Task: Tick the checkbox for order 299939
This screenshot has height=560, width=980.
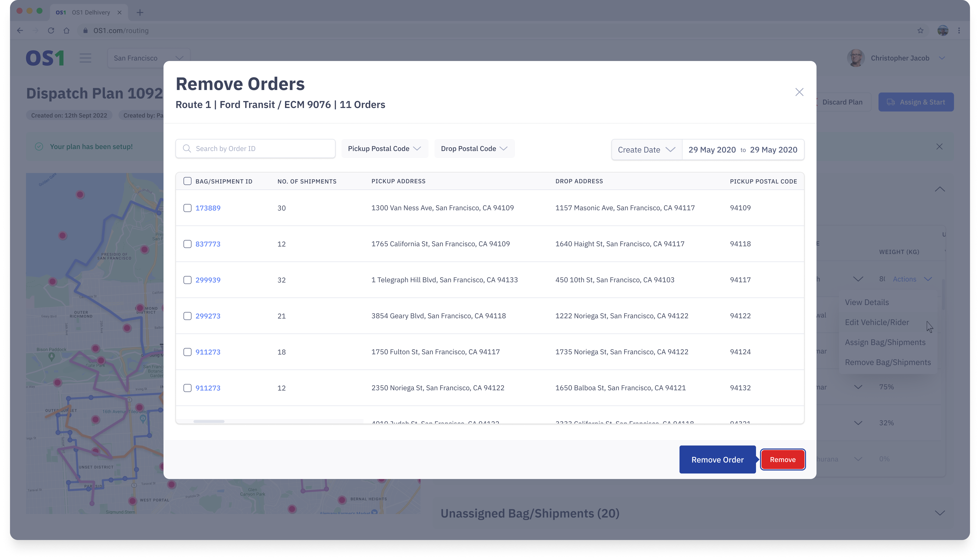Action: 187,280
